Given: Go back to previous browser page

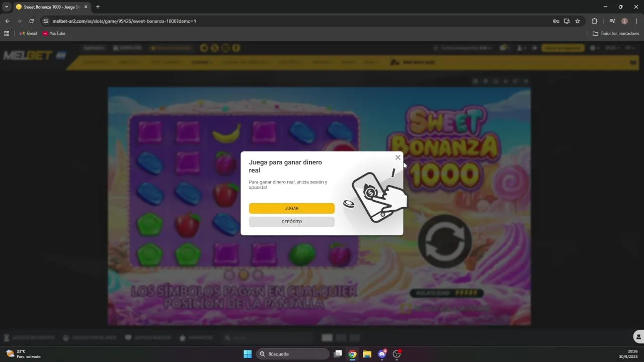Looking at the screenshot, I should click(x=7, y=21).
